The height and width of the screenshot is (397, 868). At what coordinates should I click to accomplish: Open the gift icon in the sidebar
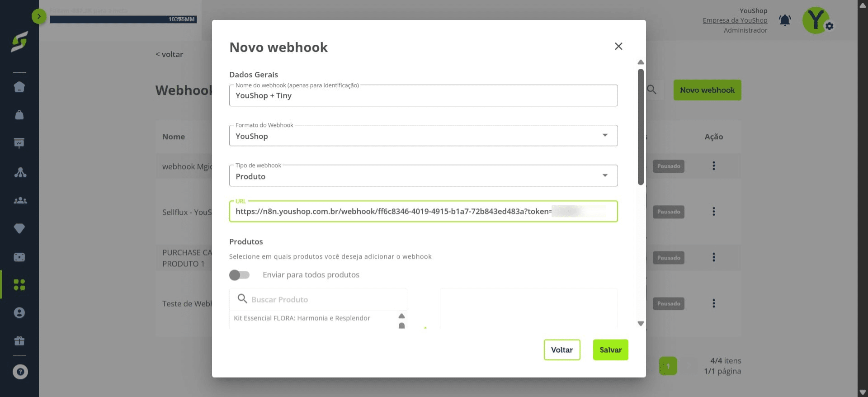pyautogui.click(x=19, y=340)
